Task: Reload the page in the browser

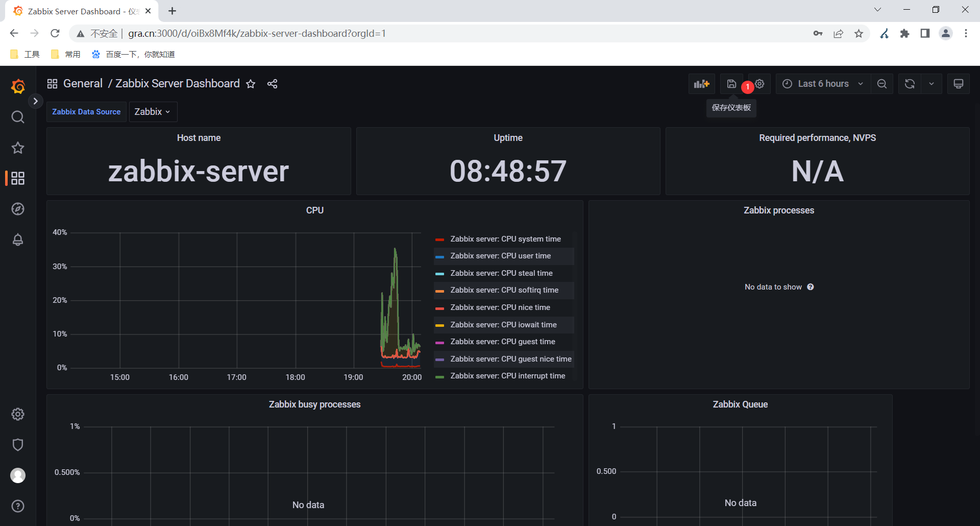Action: click(55, 34)
